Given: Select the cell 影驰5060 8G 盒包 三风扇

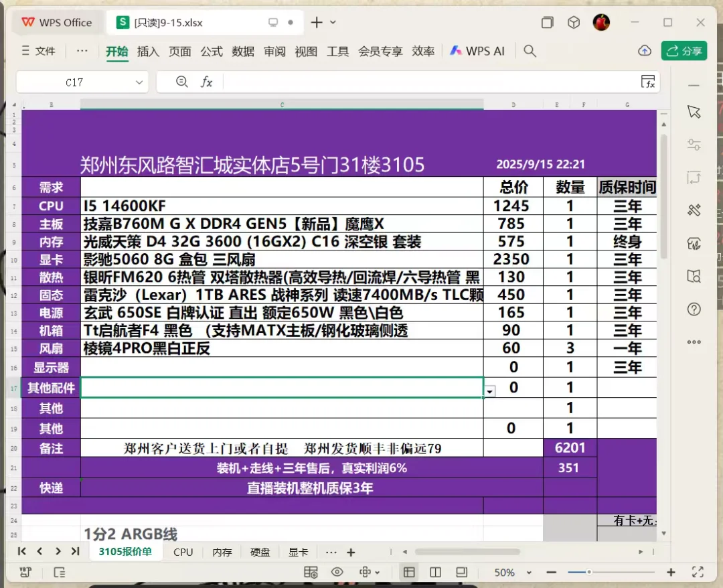Looking at the screenshot, I should click(282, 259).
